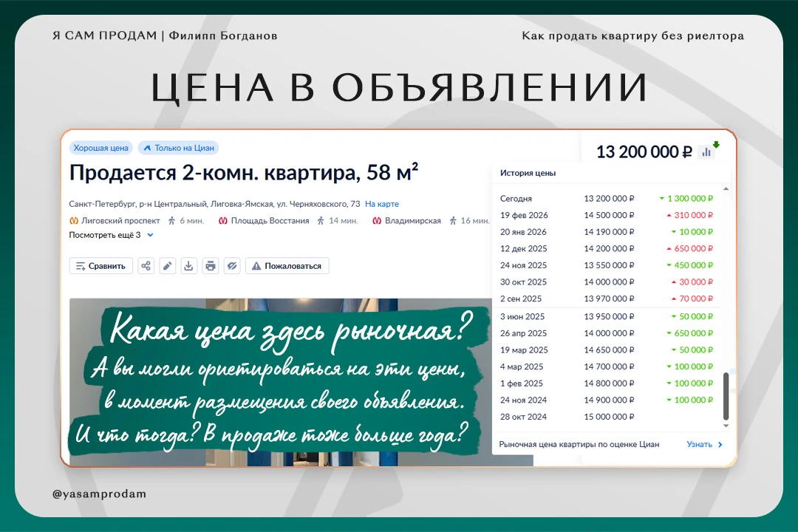798x532 pixels.
Task: Click the 30 окт 2025 date row
Action: 607,282
